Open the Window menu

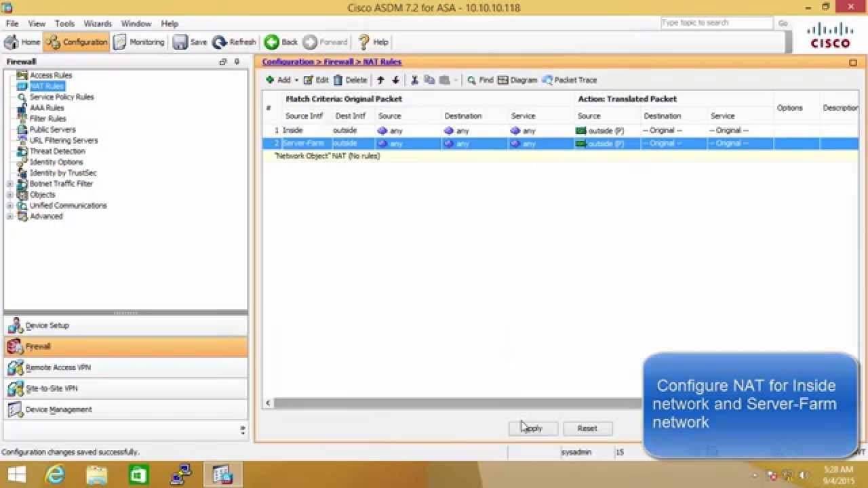pyautogui.click(x=136, y=23)
